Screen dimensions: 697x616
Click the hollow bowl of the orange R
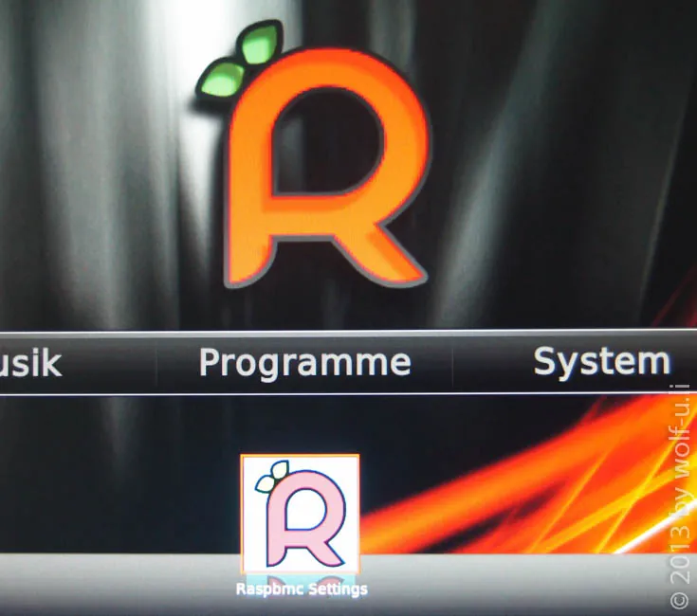coord(328,140)
